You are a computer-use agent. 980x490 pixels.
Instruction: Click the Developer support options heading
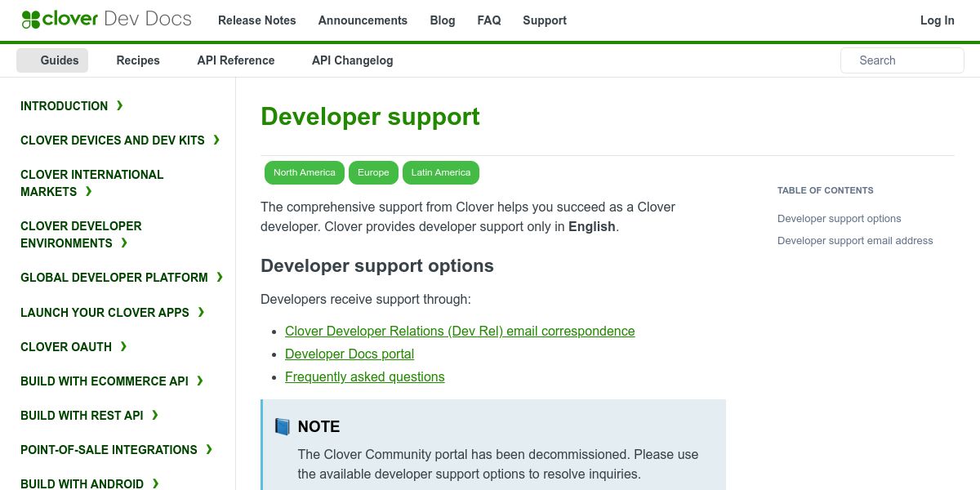(x=377, y=265)
